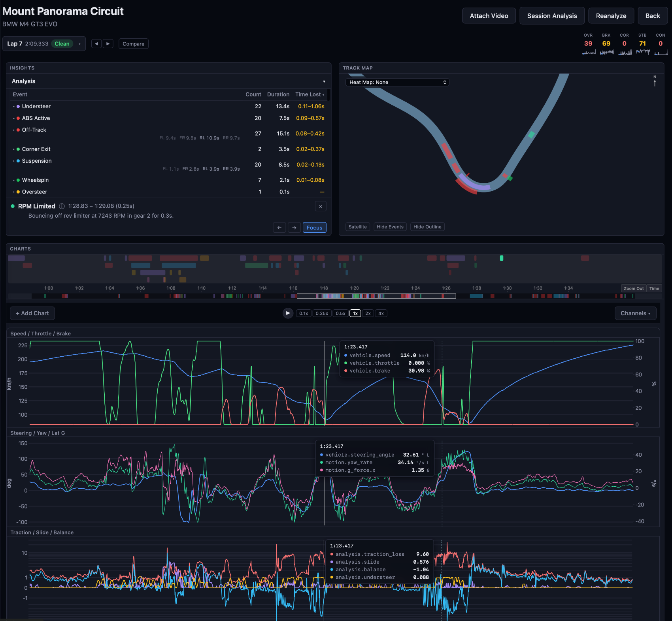Click the STB score sparkline
672x621 pixels.
click(643, 52)
